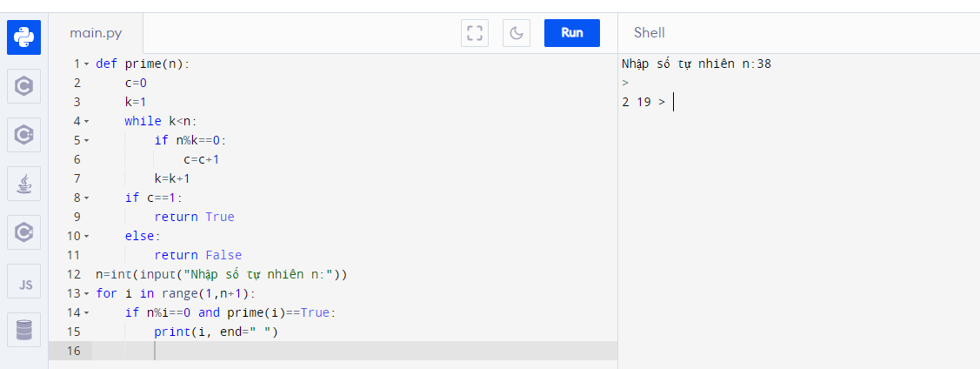Open the SQL database editor icon

point(24,330)
